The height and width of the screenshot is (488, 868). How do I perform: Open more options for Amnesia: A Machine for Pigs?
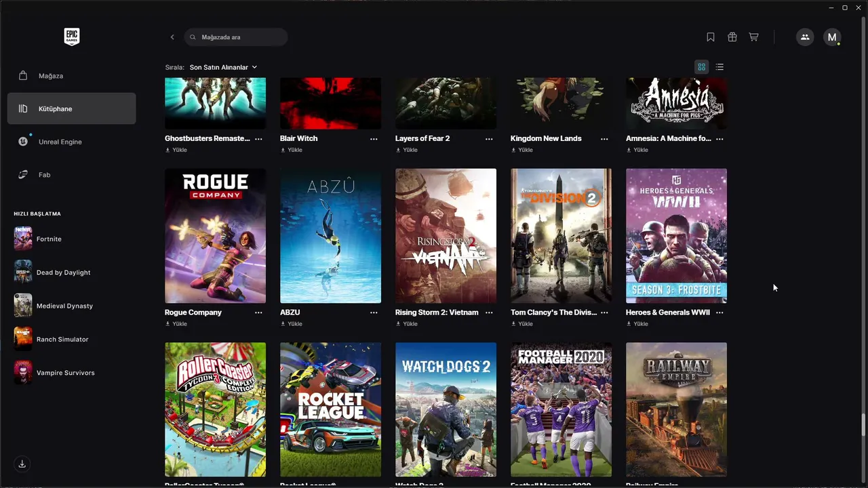[x=719, y=138]
